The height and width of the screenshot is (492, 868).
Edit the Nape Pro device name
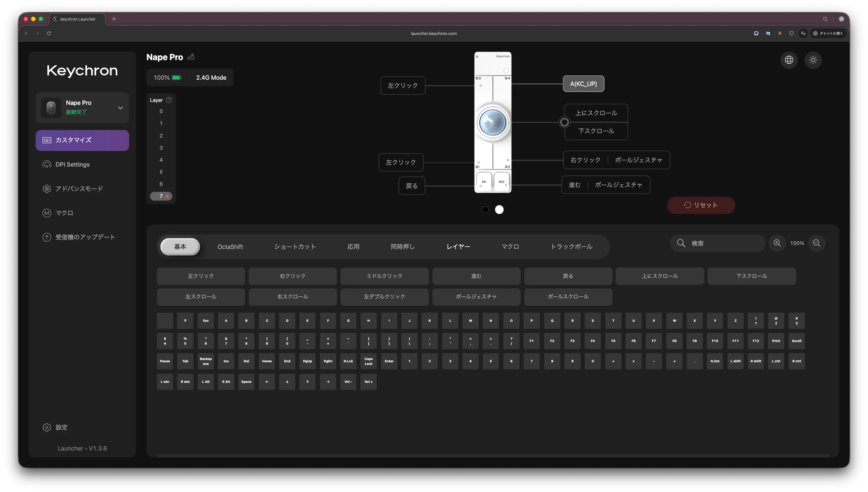pyautogui.click(x=191, y=57)
